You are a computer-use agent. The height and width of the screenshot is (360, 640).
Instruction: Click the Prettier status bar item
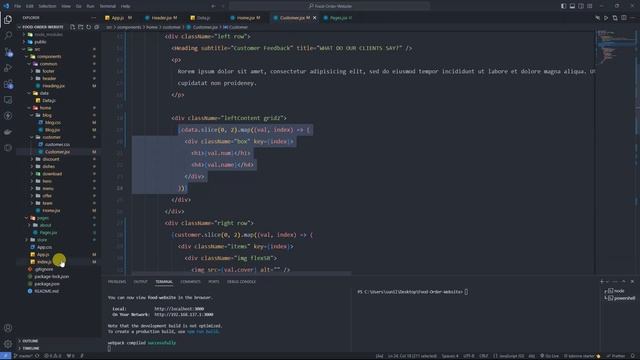coord(616,356)
